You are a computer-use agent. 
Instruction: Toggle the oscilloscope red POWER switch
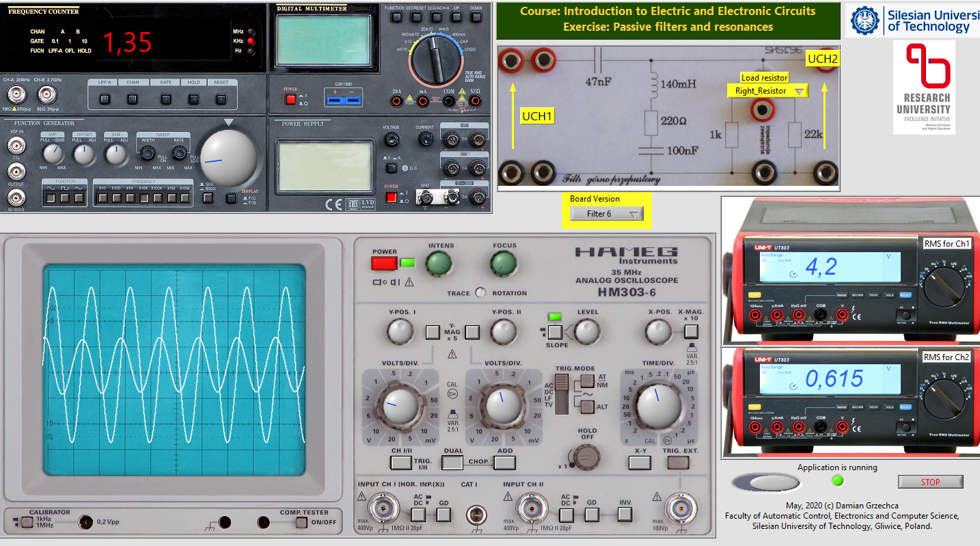click(x=383, y=263)
